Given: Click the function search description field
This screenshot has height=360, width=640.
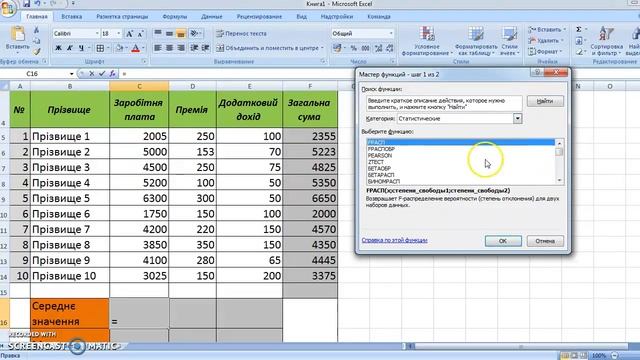Looking at the screenshot, I should click(444, 104).
